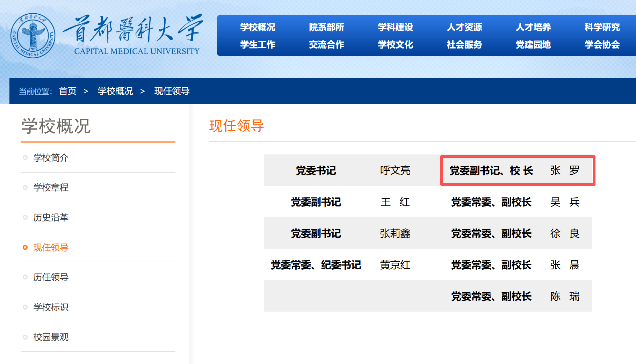Viewport: 636px width, 364px height.
Task: Select 历史沿革 in the left sidebar
Action: pos(51,218)
